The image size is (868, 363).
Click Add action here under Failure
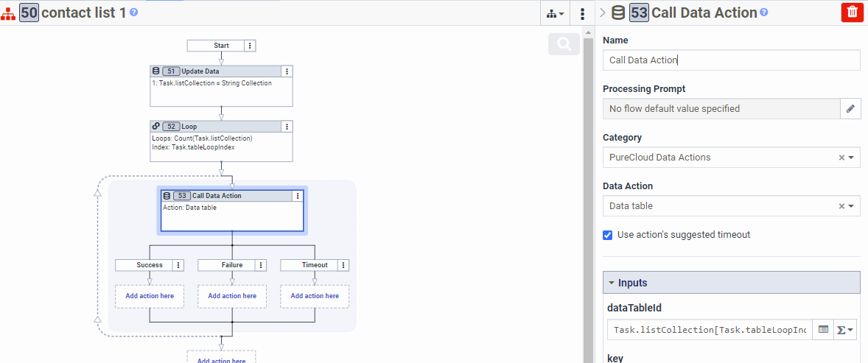pyautogui.click(x=232, y=296)
